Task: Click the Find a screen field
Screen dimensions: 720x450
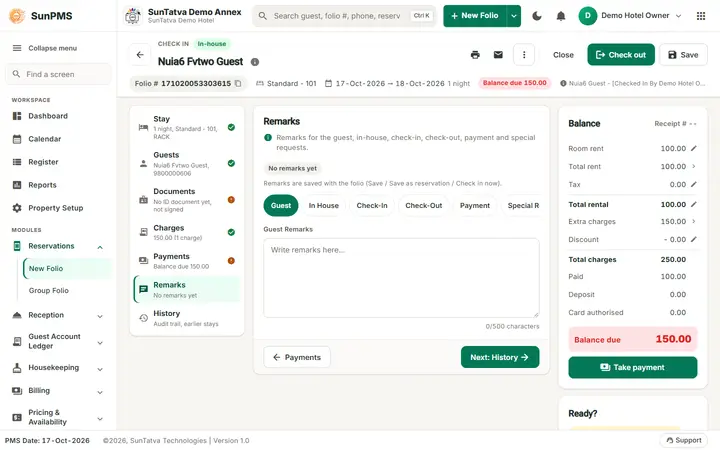Action: (x=58, y=74)
